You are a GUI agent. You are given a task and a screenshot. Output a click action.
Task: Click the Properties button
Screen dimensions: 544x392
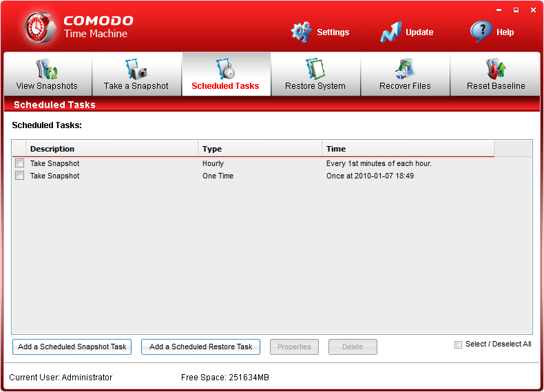(x=294, y=347)
